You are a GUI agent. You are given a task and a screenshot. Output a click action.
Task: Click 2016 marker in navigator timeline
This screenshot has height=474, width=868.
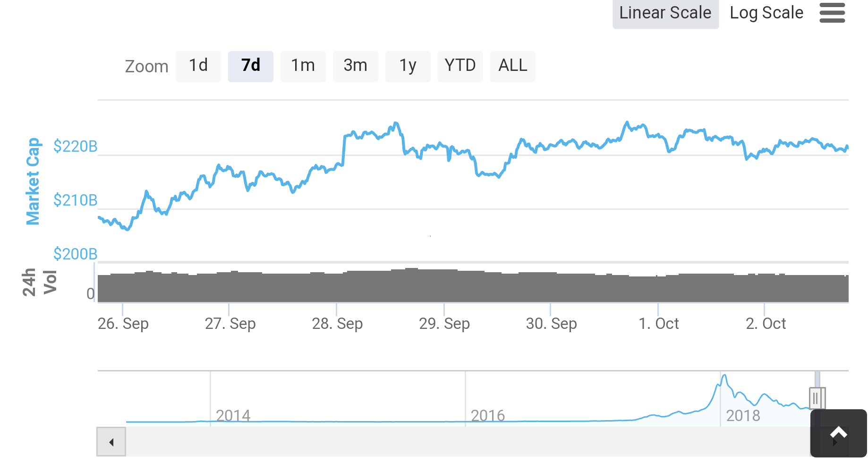[x=488, y=415]
